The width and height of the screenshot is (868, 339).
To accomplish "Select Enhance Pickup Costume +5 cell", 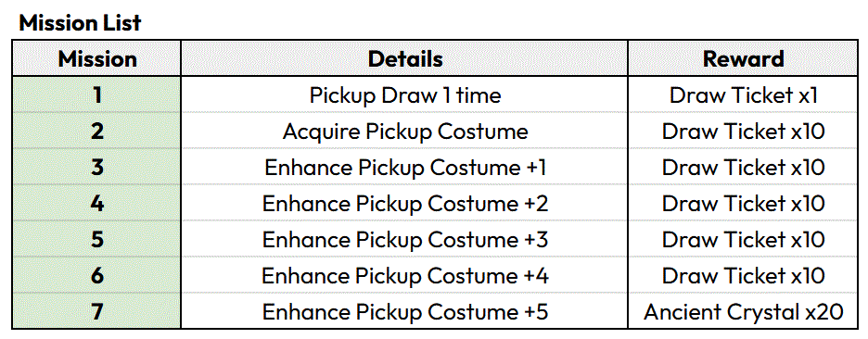I will 404,311.
